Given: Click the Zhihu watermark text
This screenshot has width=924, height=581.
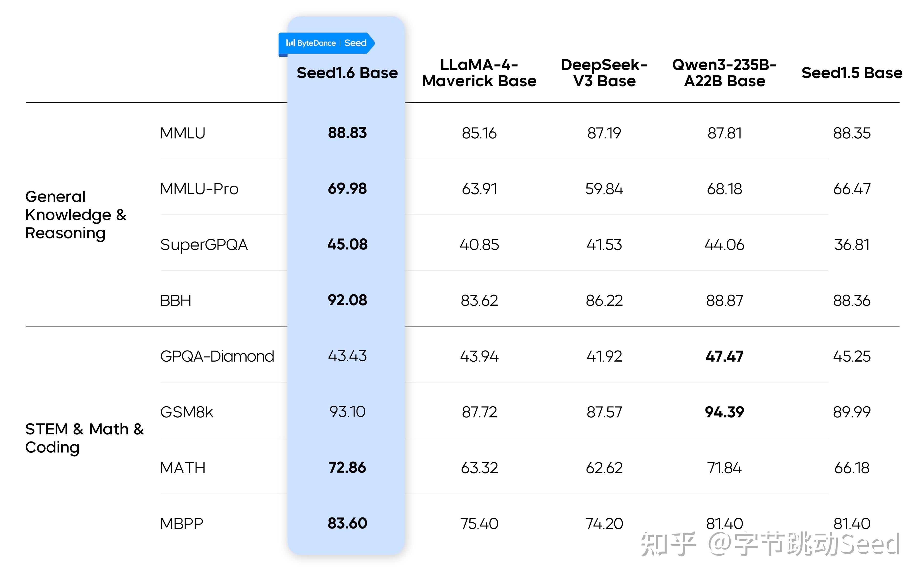Looking at the screenshot, I should tap(769, 544).
